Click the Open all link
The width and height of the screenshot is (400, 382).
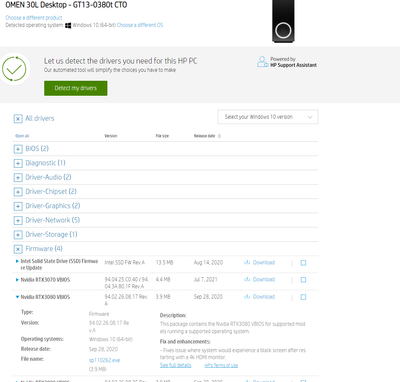[22, 136]
